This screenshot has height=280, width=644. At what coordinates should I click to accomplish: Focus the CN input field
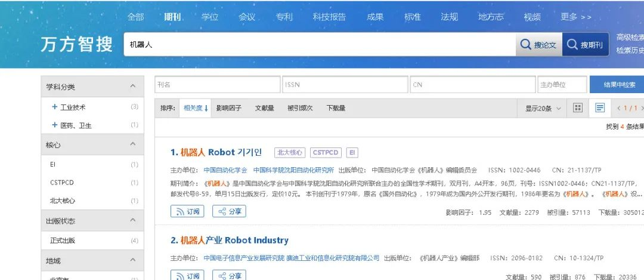click(473, 85)
